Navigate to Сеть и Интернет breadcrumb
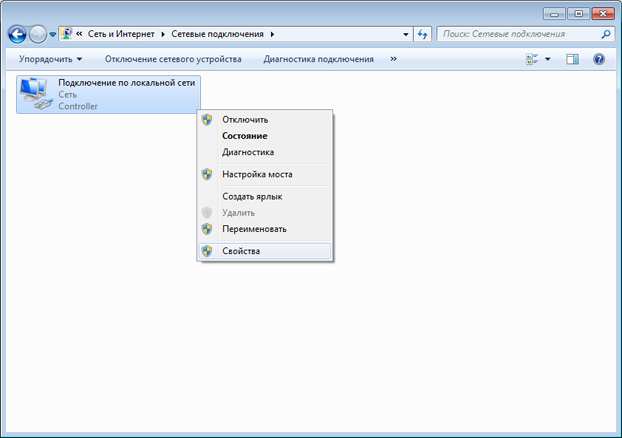Viewport: 622px width, 438px height. click(121, 34)
